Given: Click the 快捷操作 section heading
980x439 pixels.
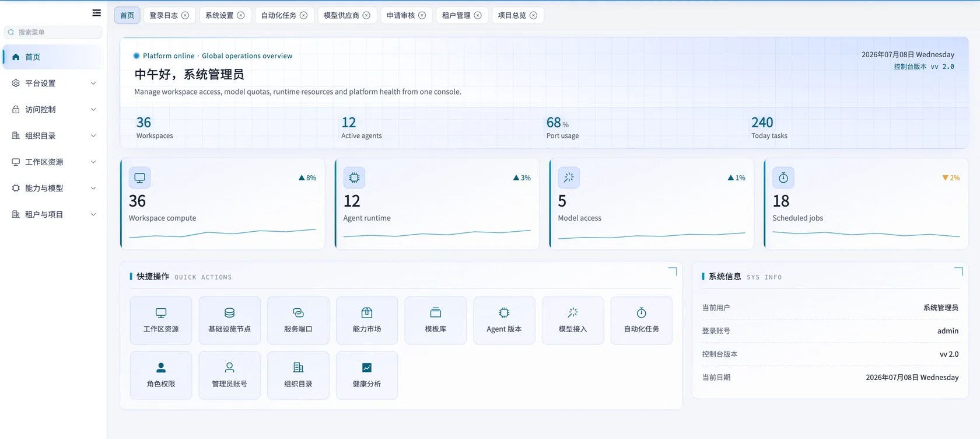Looking at the screenshot, I should pyautogui.click(x=153, y=277).
